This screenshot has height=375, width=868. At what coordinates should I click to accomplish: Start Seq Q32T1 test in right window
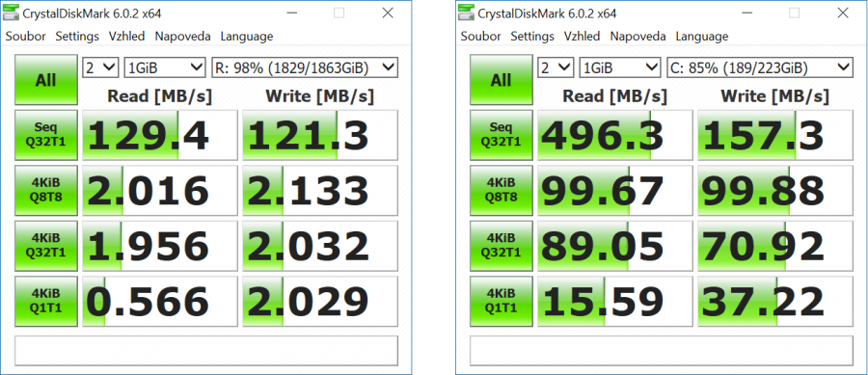pyautogui.click(x=501, y=135)
